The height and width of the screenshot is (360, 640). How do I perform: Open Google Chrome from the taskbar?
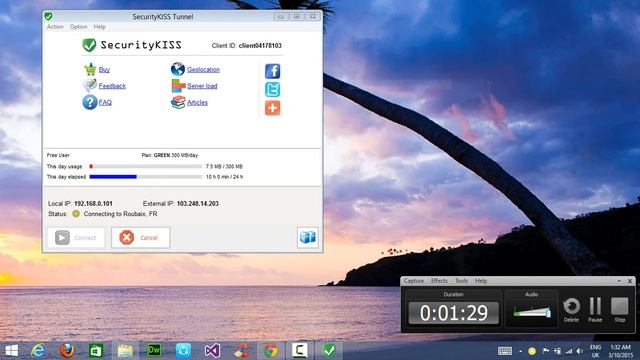pyautogui.click(x=270, y=351)
